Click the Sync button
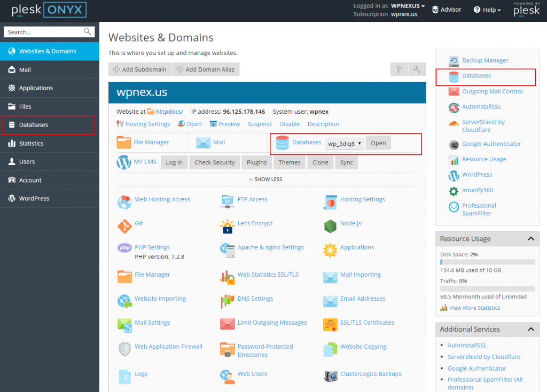Screen dimensions: 547x392 346,162
